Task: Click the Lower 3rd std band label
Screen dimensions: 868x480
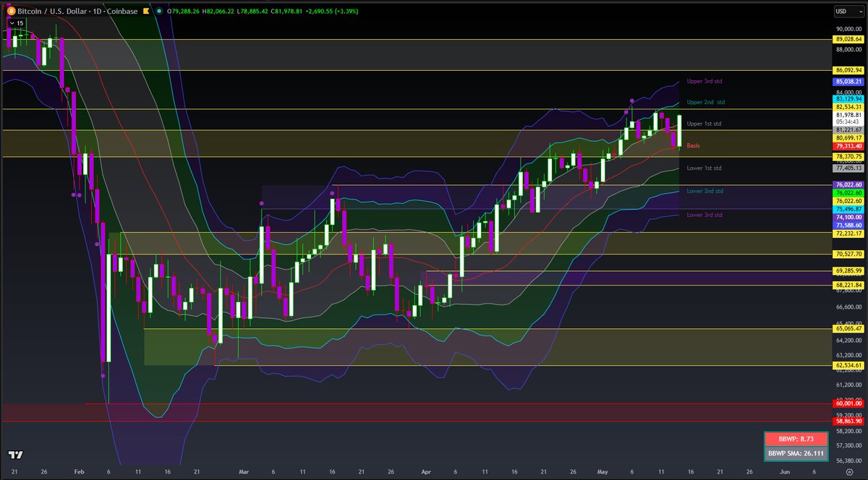Action: [705, 215]
